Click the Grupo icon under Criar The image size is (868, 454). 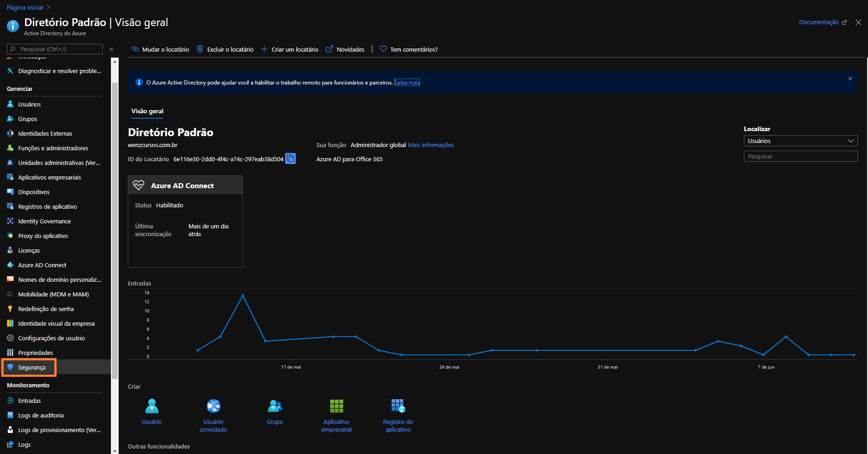pos(275,406)
